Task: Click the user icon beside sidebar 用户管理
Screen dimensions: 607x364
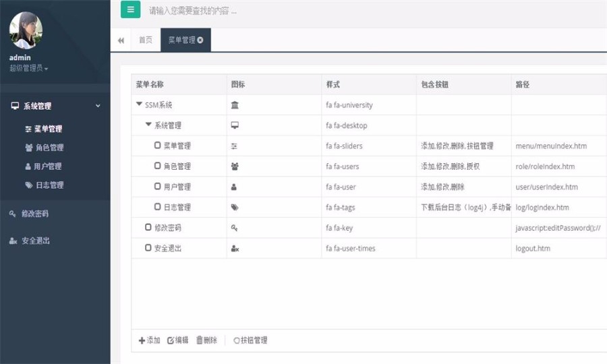Action: (x=28, y=166)
